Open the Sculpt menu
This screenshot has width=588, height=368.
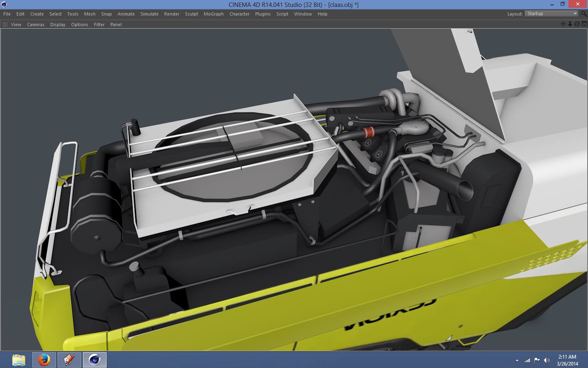[192, 14]
